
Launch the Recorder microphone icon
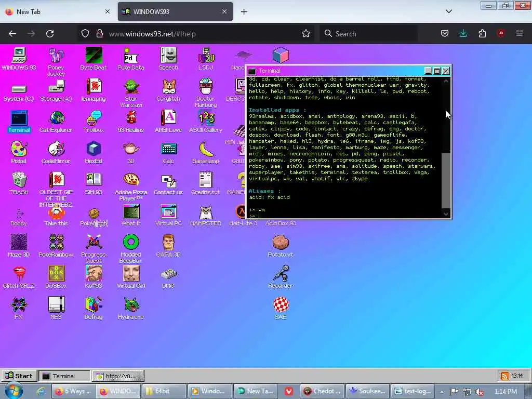tap(281, 277)
